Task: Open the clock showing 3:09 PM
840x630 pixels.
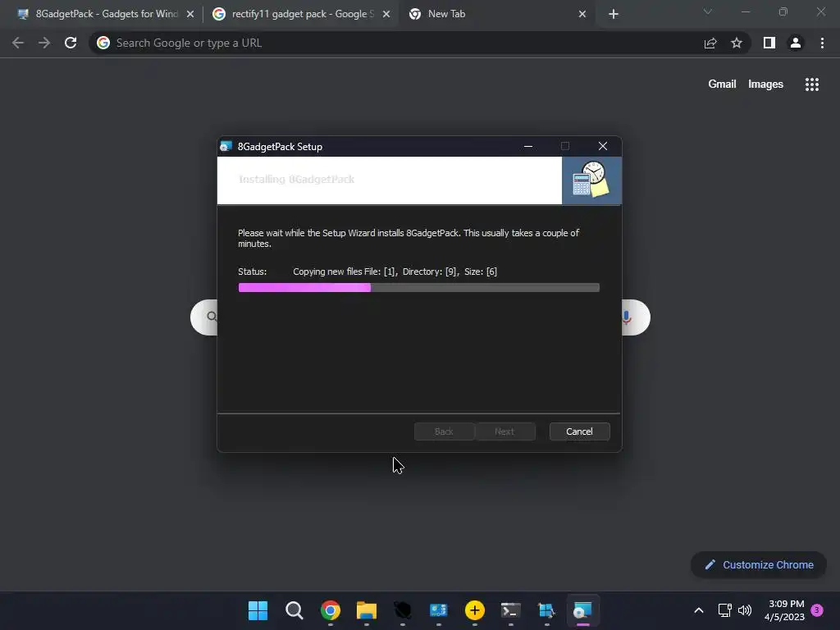Action: [x=784, y=610]
